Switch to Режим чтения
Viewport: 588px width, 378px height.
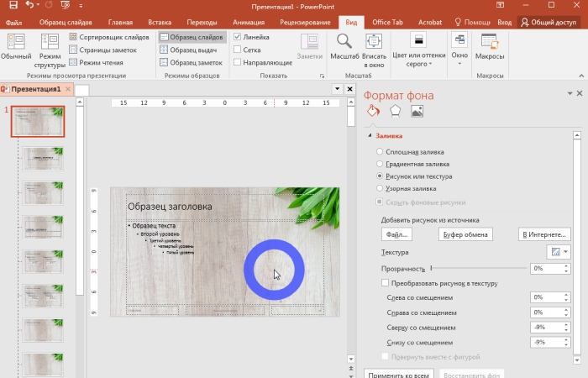[x=97, y=63]
